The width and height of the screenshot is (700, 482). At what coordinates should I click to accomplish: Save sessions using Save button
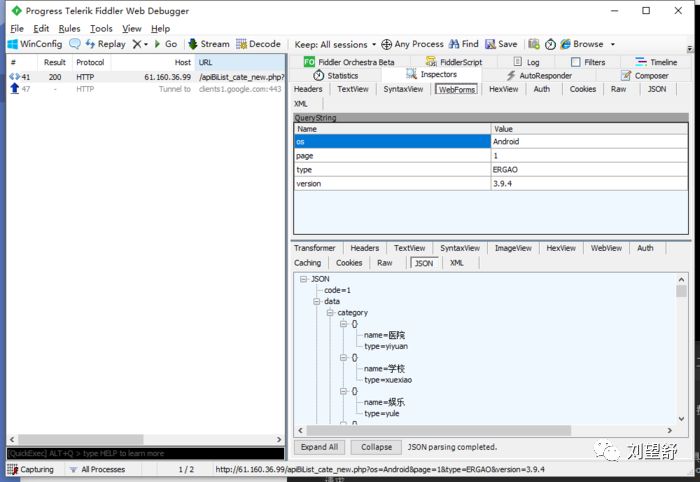click(x=501, y=44)
